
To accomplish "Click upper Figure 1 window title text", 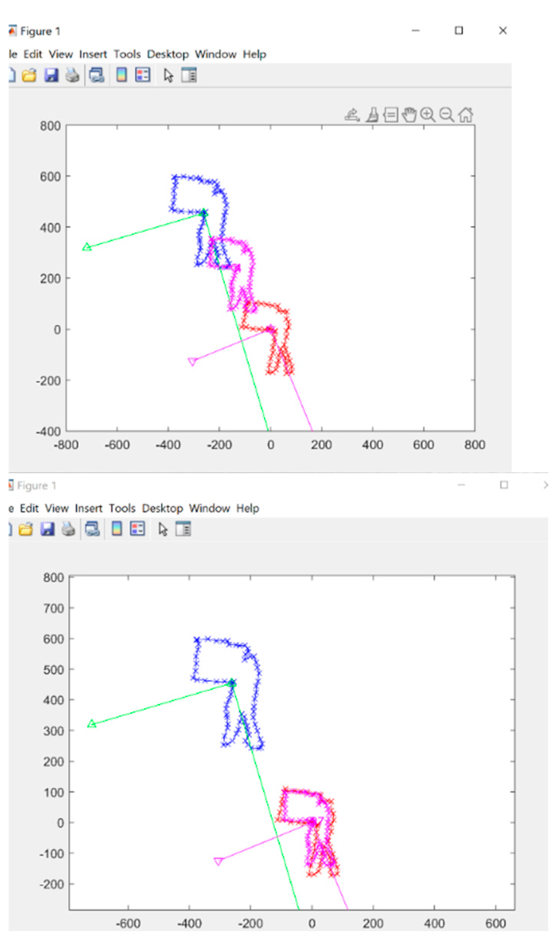I will click(40, 31).
